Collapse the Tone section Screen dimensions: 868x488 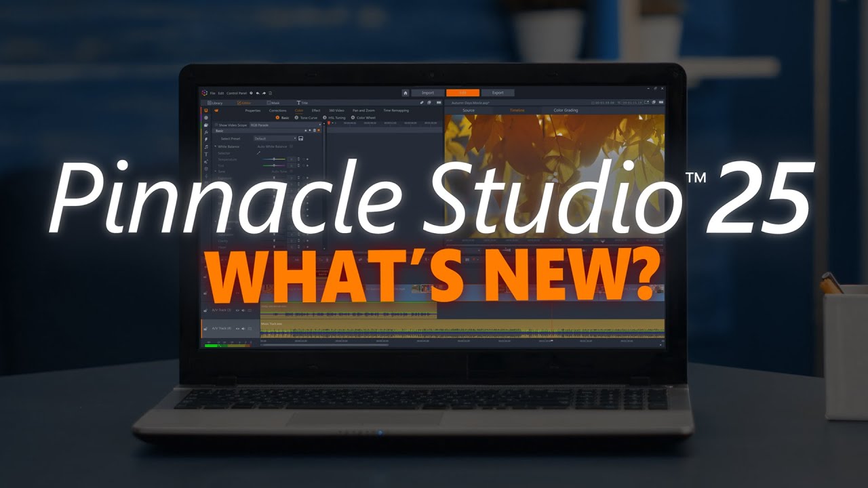coord(215,171)
